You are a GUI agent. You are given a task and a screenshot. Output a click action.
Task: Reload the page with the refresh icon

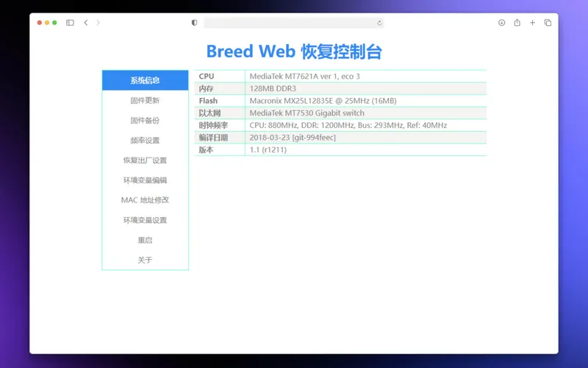tap(379, 23)
